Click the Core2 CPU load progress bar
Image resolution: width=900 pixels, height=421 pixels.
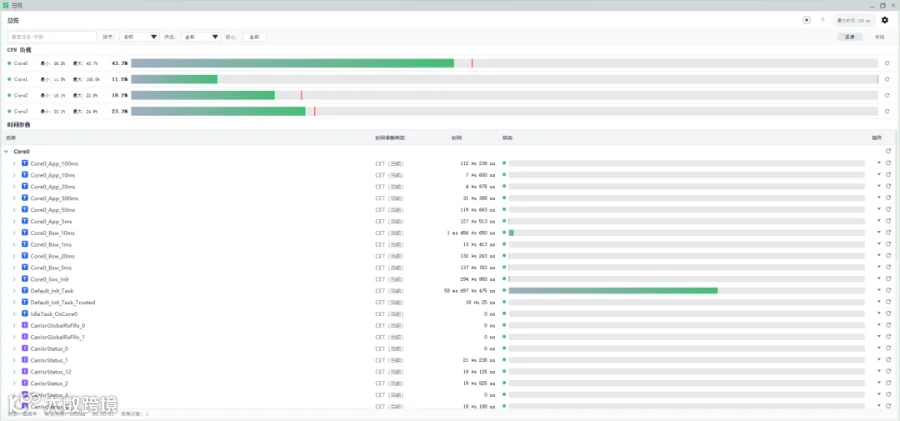tap(505, 95)
